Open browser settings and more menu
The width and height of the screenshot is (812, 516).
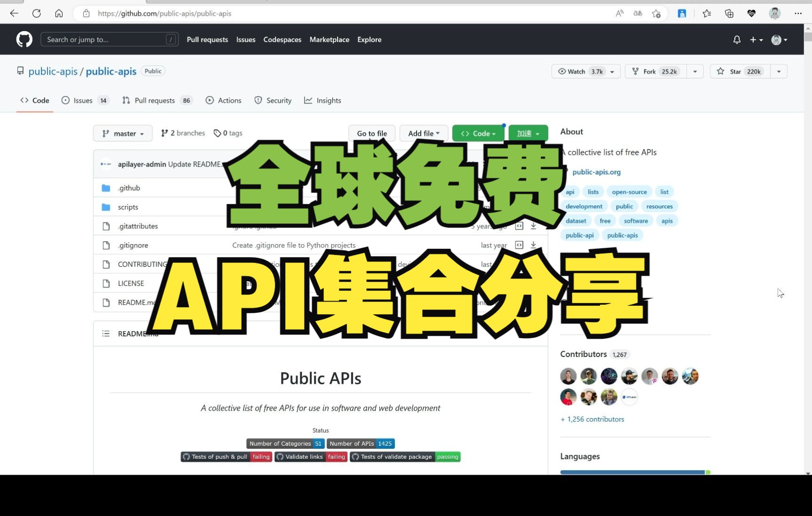click(x=798, y=13)
